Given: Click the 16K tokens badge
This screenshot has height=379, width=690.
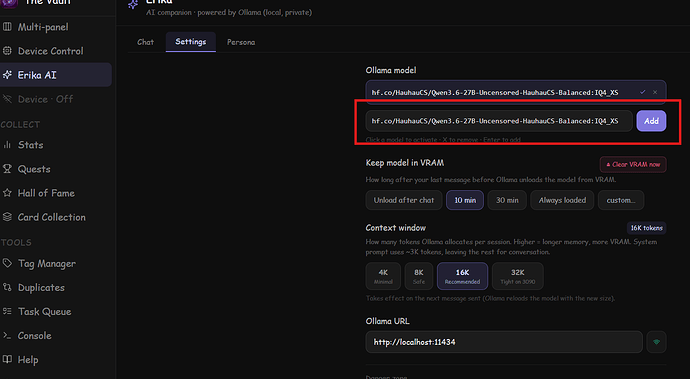Looking at the screenshot, I should (x=646, y=228).
